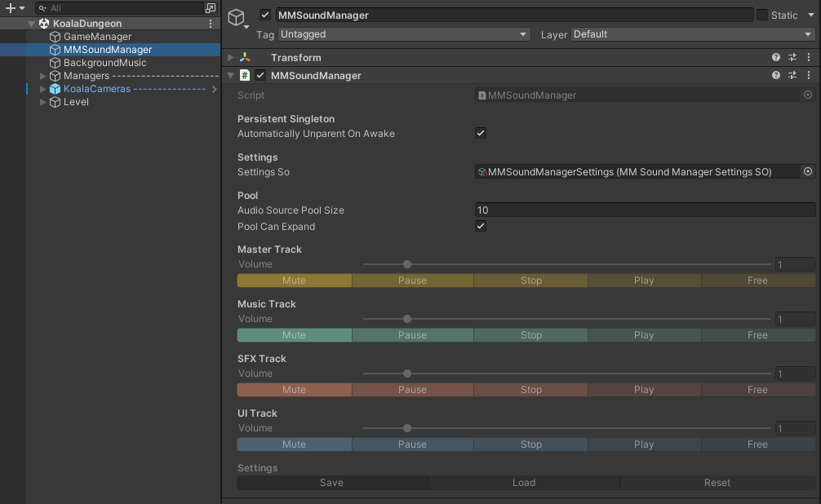Click the Audio Source Pool Size field
The width and height of the screenshot is (821, 504).
pyautogui.click(x=645, y=210)
